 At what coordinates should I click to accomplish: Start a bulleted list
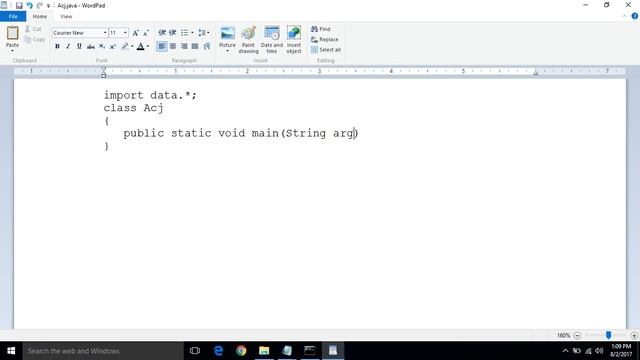[x=184, y=33]
